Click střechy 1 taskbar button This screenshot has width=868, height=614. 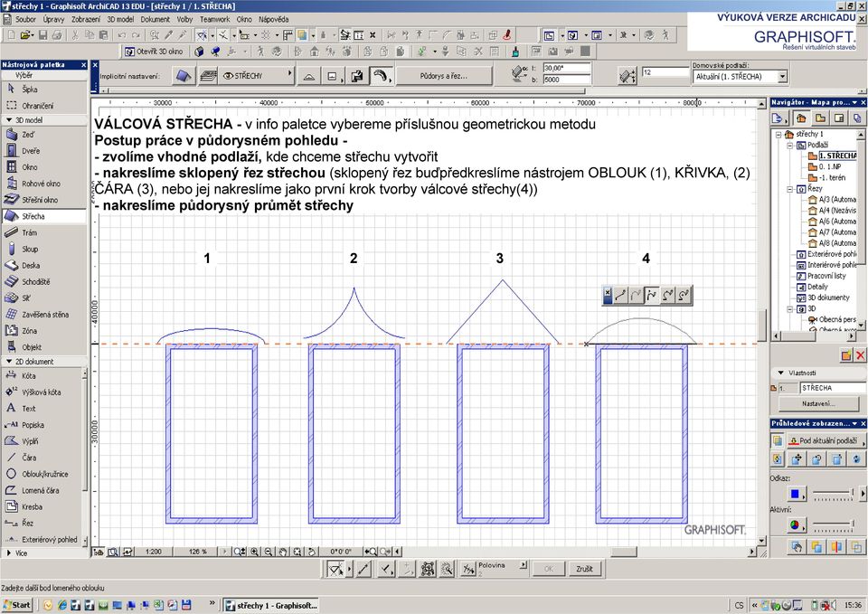tap(271, 605)
